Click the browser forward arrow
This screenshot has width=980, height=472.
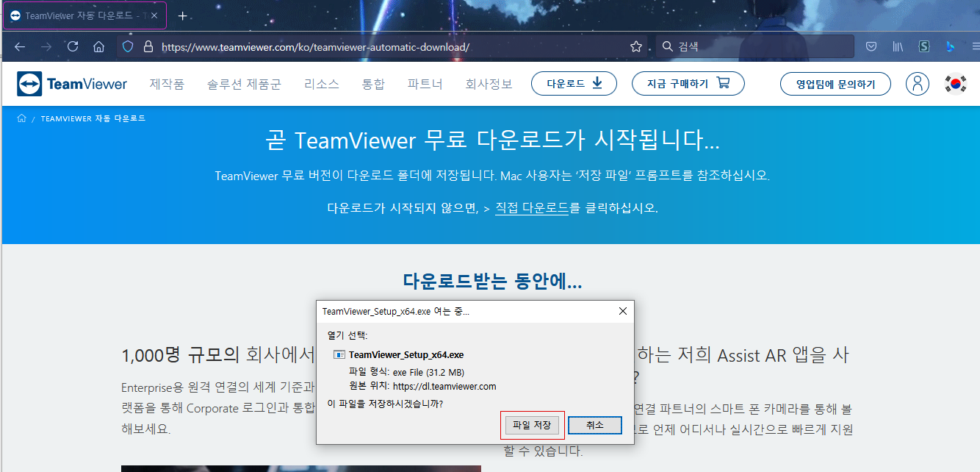(x=46, y=46)
